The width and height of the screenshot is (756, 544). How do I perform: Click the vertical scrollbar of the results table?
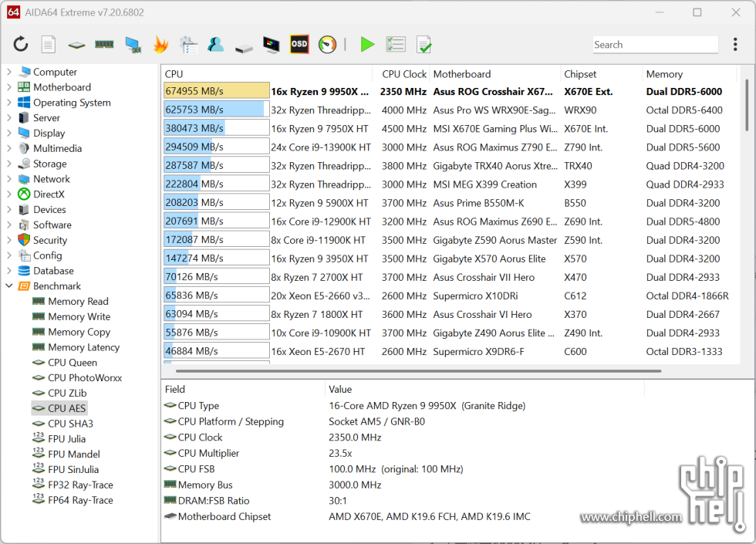click(x=747, y=105)
